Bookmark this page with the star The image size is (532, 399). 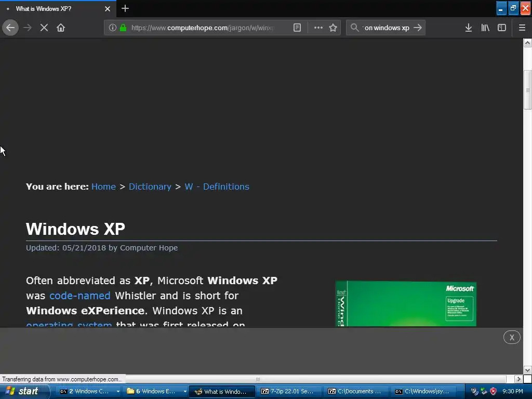333,28
